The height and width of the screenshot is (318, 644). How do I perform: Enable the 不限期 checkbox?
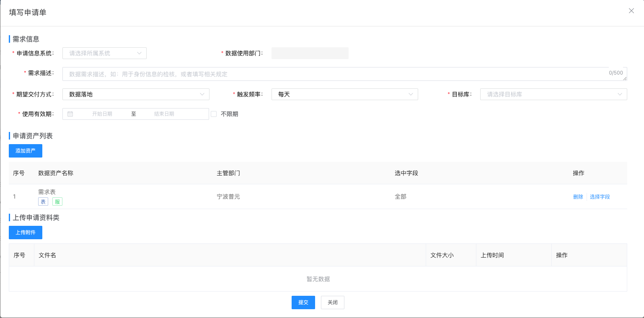click(214, 114)
